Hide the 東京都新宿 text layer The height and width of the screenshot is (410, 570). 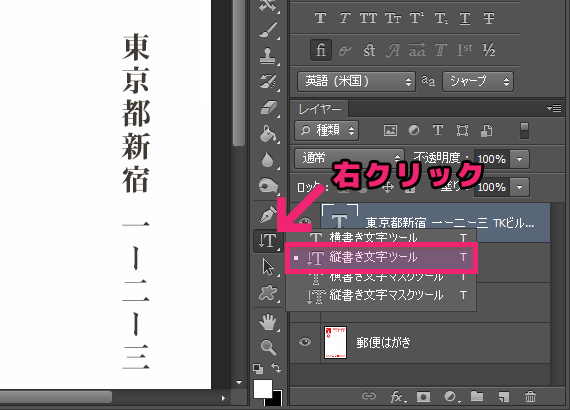pos(305,221)
